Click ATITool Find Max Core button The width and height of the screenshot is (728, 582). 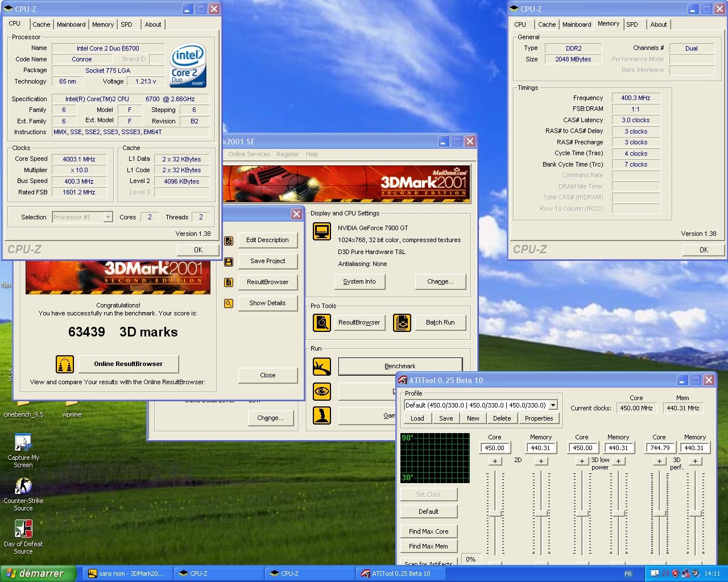coord(428,531)
